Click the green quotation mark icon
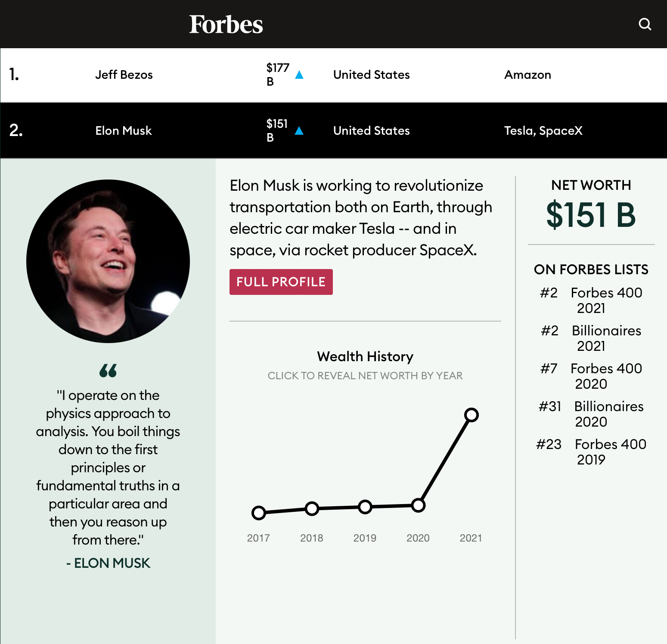The height and width of the screenshot is (644, 667). tap(108, 371)
